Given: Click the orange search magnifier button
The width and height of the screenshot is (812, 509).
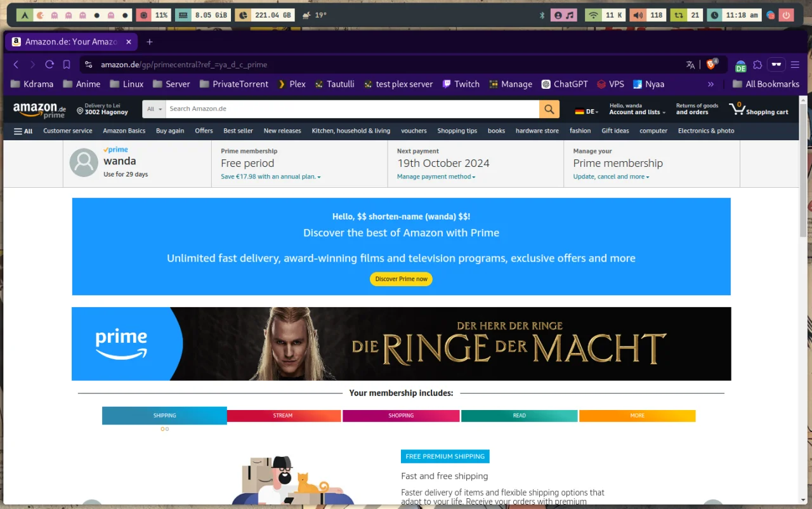Looking at the screenshot, I should (x=549, y=109).
